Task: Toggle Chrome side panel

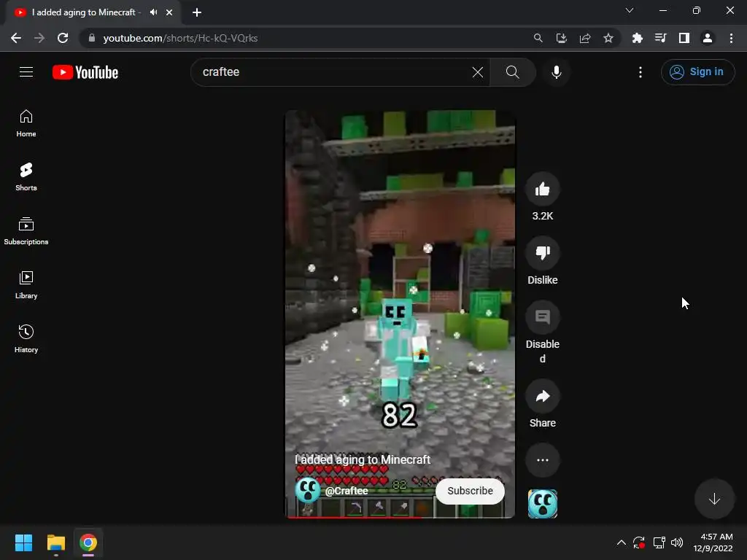Action: coord(684,38)
